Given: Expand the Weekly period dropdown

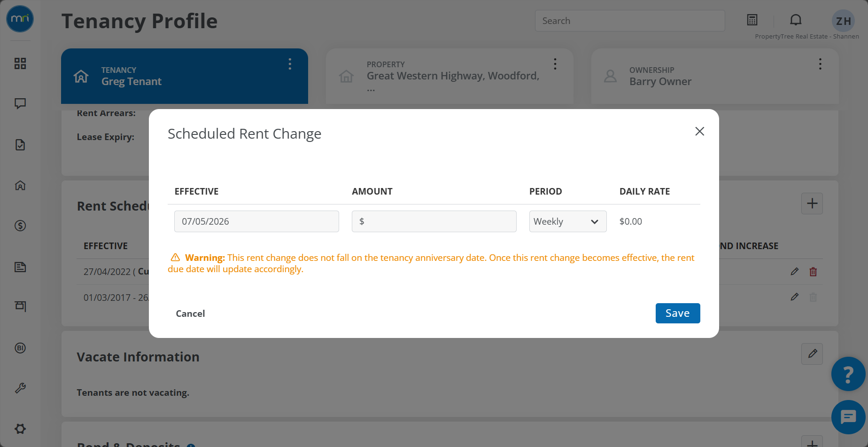Looking at the screenshot, I should pos(568,221).
